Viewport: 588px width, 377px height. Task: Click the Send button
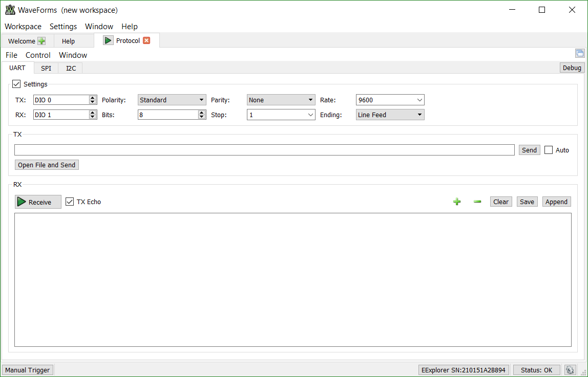[x=530, y=150]
